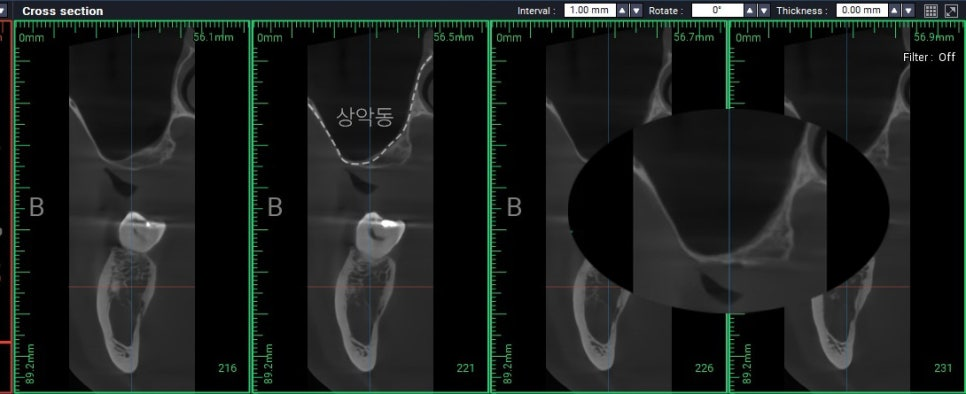Open the grid layout icon
The image size is (966, 394).
[x=931, y=10]
